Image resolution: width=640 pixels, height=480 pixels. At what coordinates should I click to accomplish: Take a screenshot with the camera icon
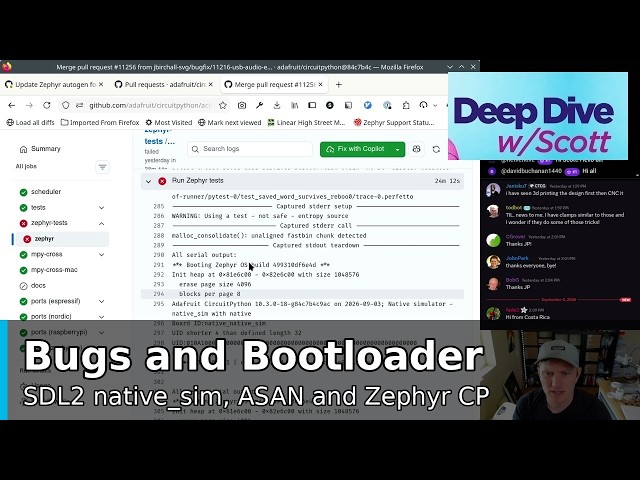pyautogui.click(x=242, y=105)
